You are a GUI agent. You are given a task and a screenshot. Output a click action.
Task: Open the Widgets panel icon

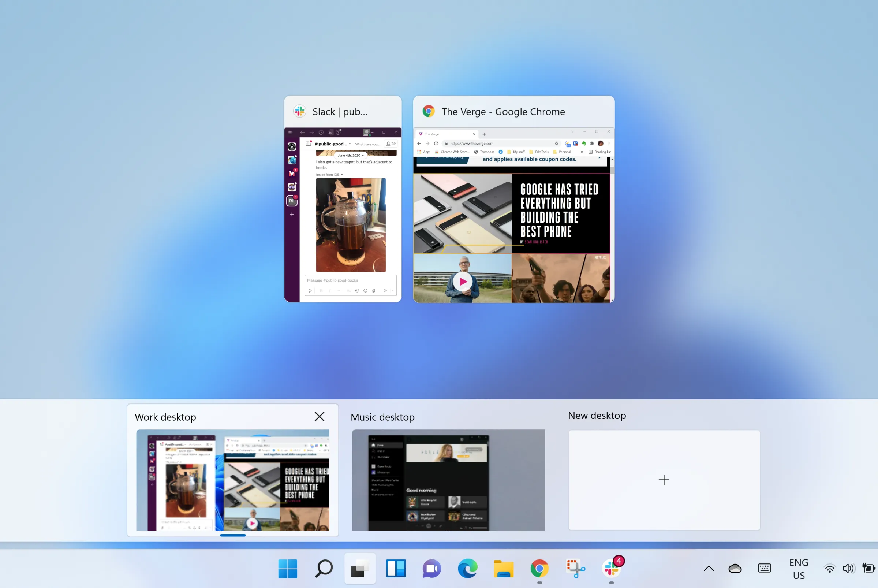coord(396,569)
